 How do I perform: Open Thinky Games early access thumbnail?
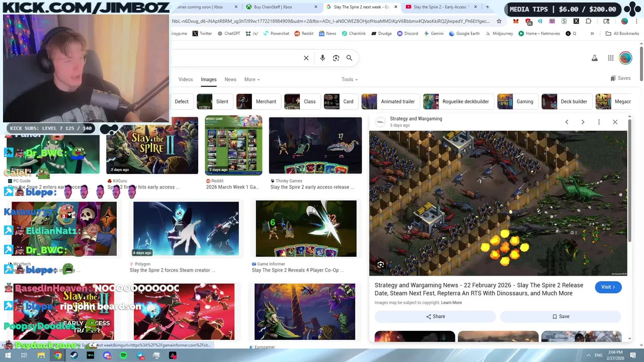coord(315,145)
